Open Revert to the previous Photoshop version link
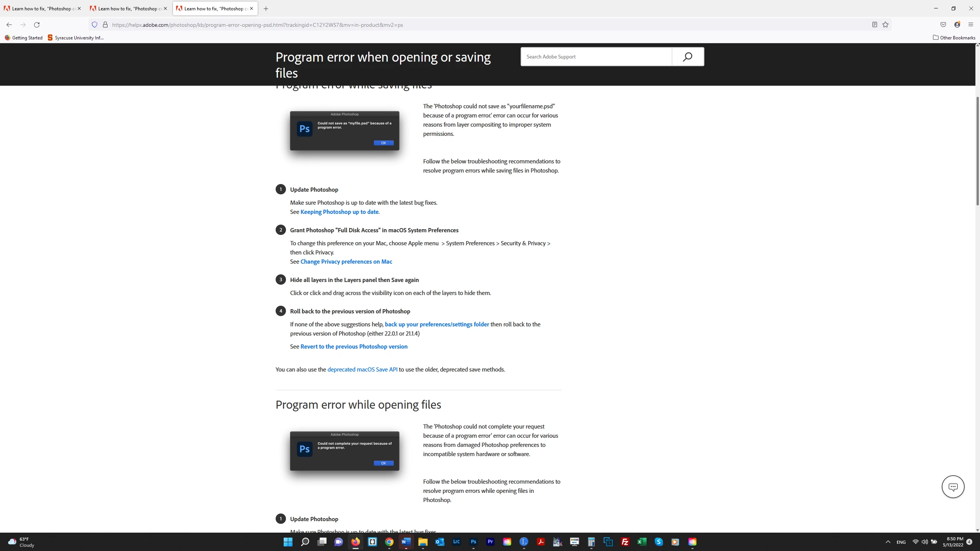This screenshot has height=551, width=980. 354,347
